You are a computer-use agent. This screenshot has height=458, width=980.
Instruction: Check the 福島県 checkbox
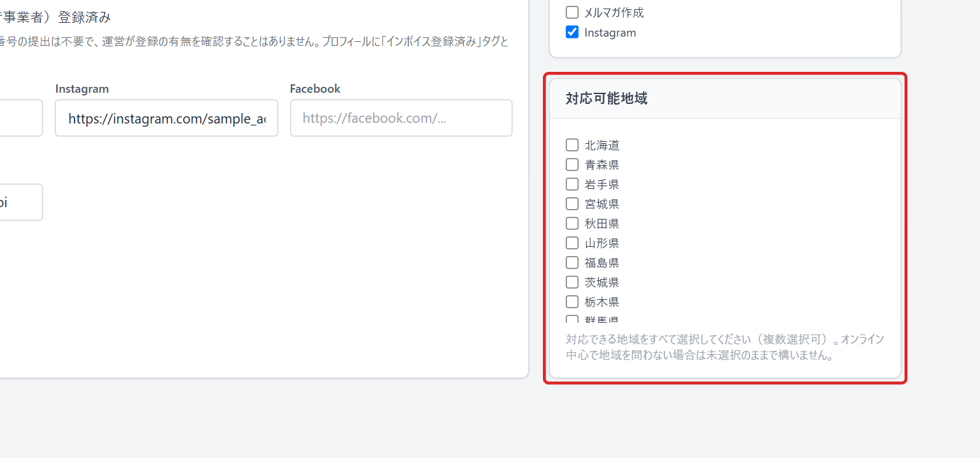[x=572, y=263]
